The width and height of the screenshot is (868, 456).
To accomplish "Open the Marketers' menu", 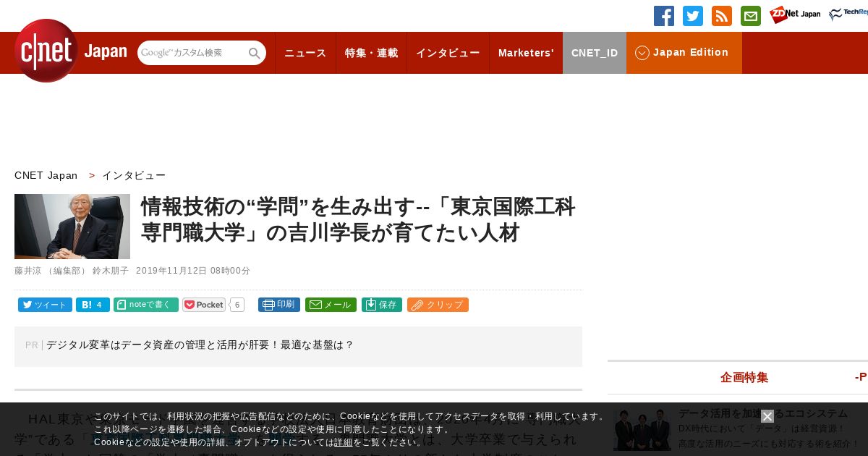I will click(x=526, y=53).
